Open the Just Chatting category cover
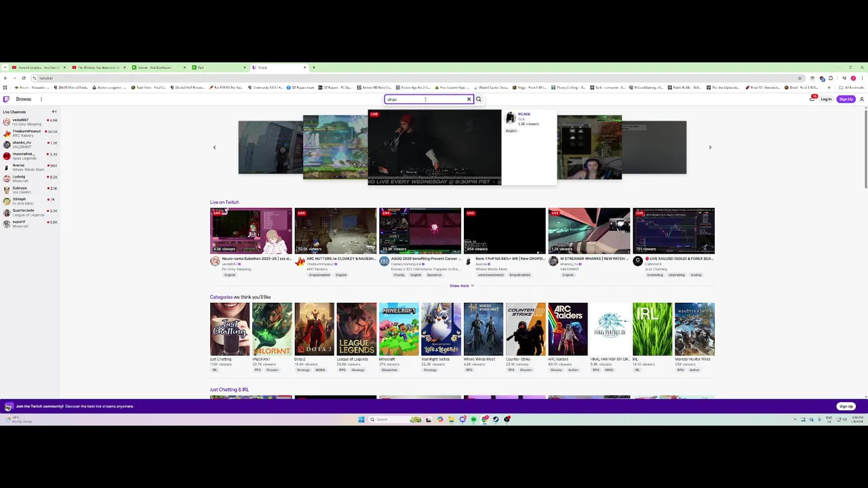This screenshot has height=488, width=868. coord(230,329)
